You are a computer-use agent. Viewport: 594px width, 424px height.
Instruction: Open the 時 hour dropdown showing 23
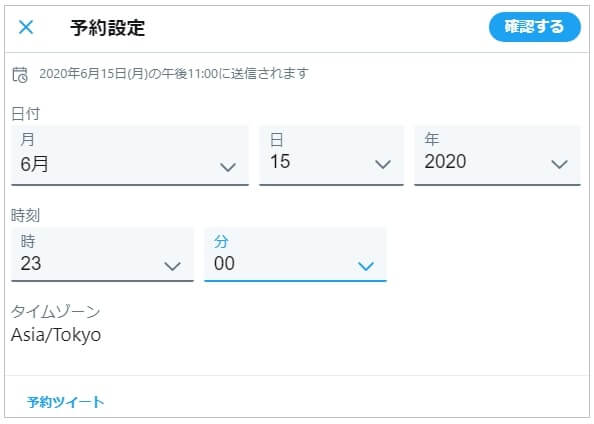(103, 255)
